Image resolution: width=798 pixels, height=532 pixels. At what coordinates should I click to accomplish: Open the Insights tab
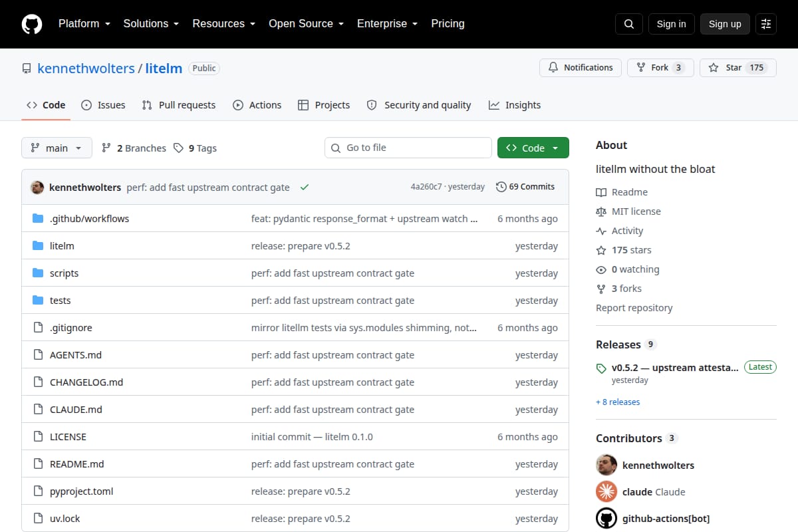[515, 105]
